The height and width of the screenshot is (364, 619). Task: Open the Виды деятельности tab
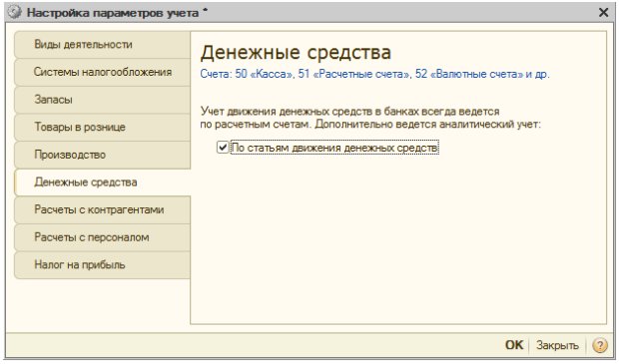pyautogui.click(x=102, y=45)
